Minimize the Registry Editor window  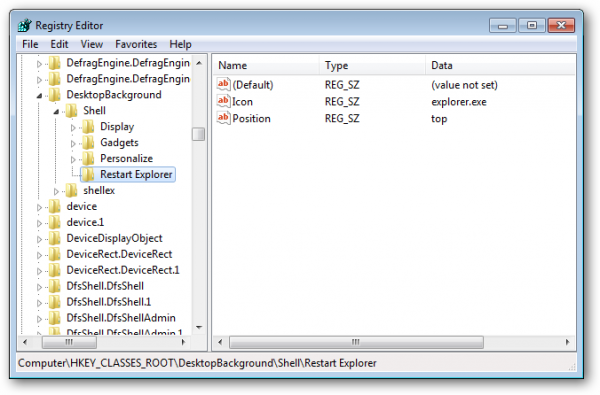point(503,25)
